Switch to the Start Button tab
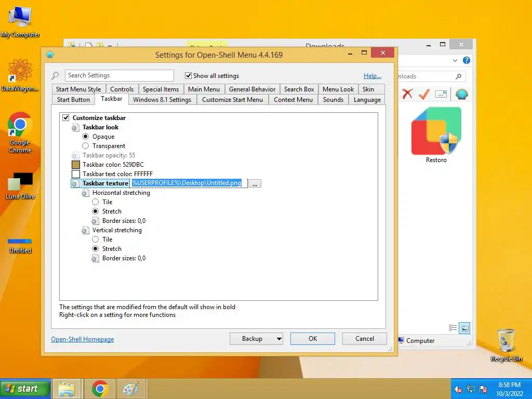532x399 pixels. tap(73, 100)
